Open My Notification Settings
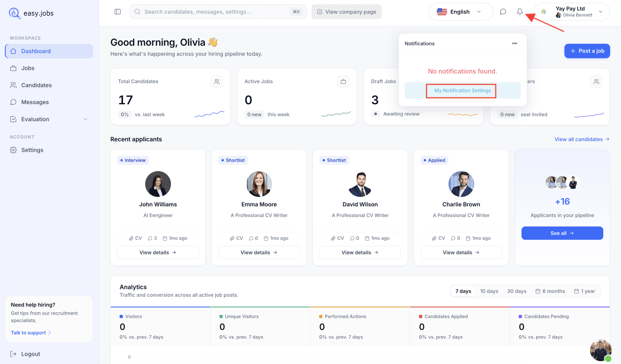 click(462, 90)
